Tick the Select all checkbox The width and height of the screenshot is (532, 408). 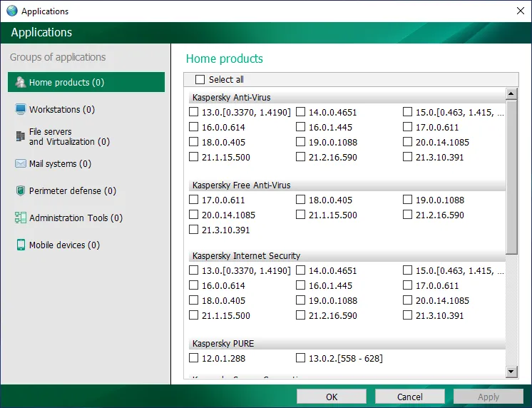[200, 79]
